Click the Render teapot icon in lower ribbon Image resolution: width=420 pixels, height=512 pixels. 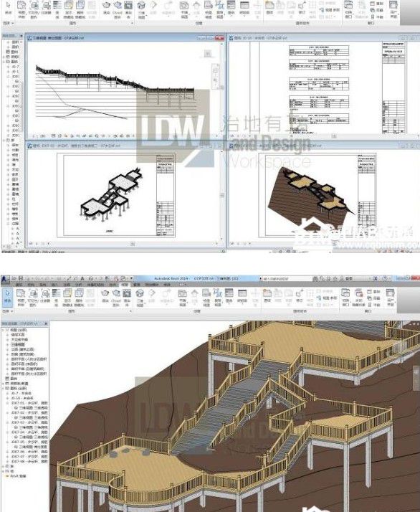105,297
